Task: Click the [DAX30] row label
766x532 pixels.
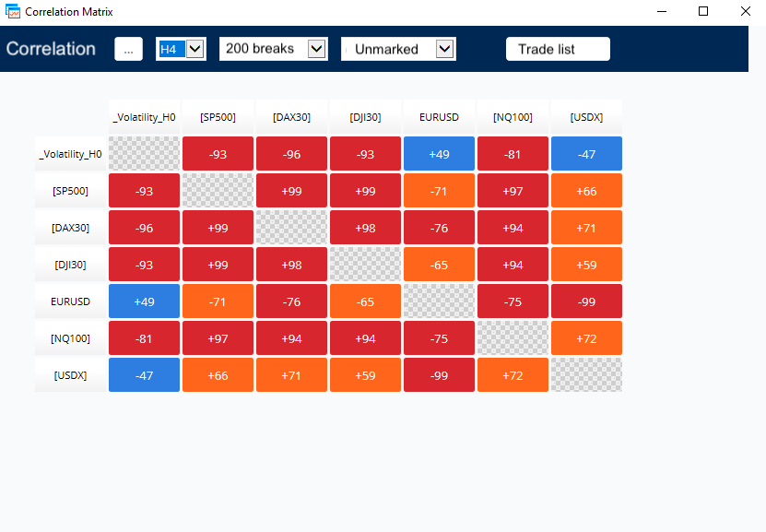Action: pos(70,228)
